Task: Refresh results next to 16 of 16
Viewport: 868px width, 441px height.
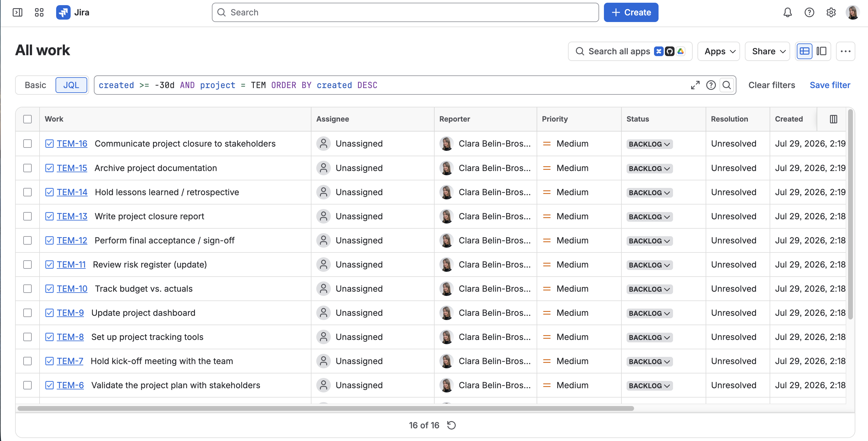Action: (452, 425)
